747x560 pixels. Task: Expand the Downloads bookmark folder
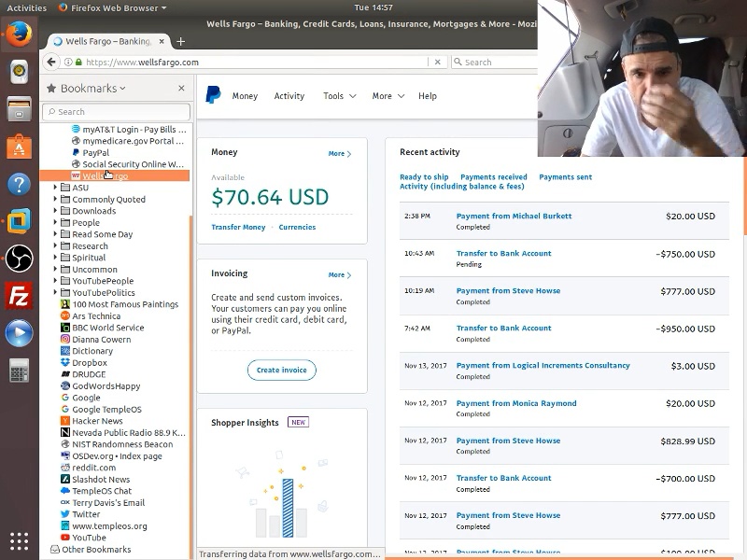click(55, 211)
